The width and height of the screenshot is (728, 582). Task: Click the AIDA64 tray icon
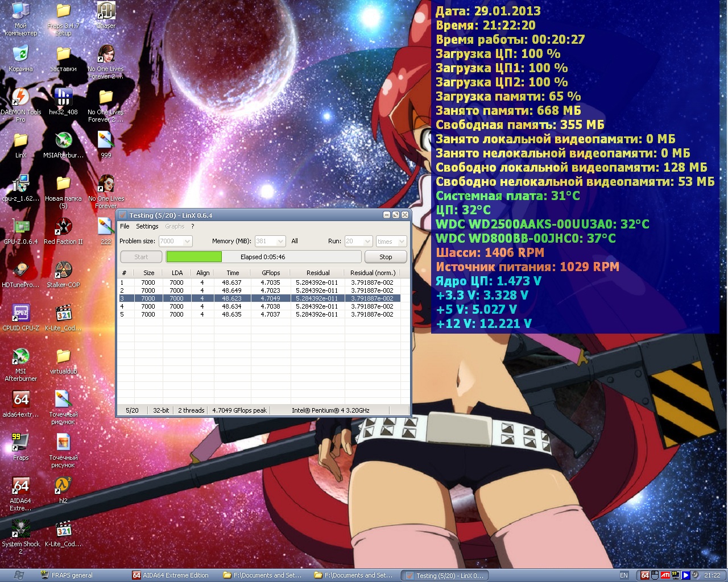coord(645,575)
